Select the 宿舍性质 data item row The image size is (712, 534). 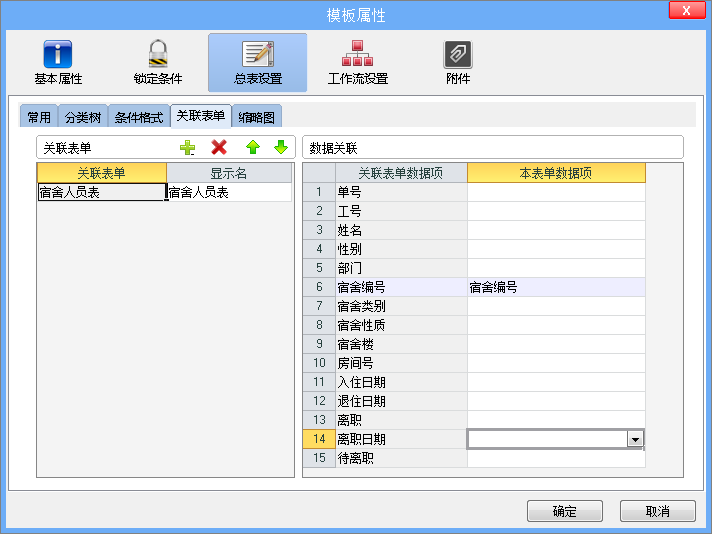(401, 325)
